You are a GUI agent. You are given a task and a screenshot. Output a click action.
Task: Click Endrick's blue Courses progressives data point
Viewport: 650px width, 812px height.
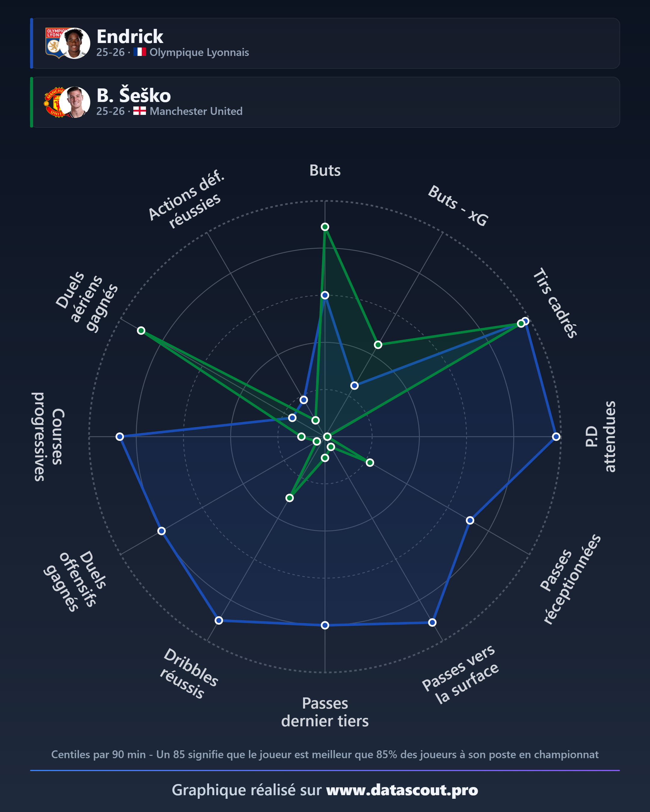[120, 436]
